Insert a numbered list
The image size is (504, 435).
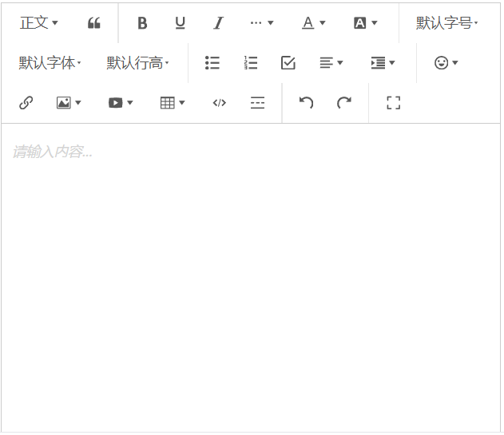(251, 63)
